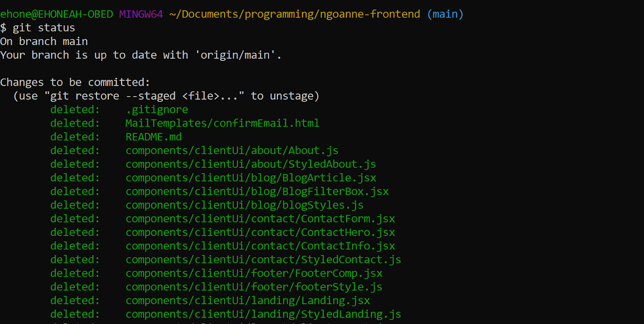Viewport: 644px width, 324px height.
Task: Click BlogArticle.jsx file path
Action: point(251,178)
